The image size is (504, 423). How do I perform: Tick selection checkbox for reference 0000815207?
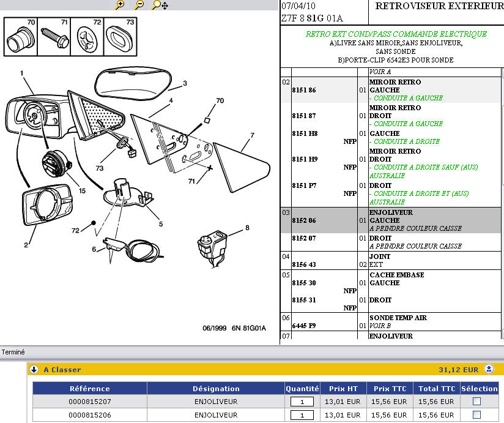[x=477, y=402]
